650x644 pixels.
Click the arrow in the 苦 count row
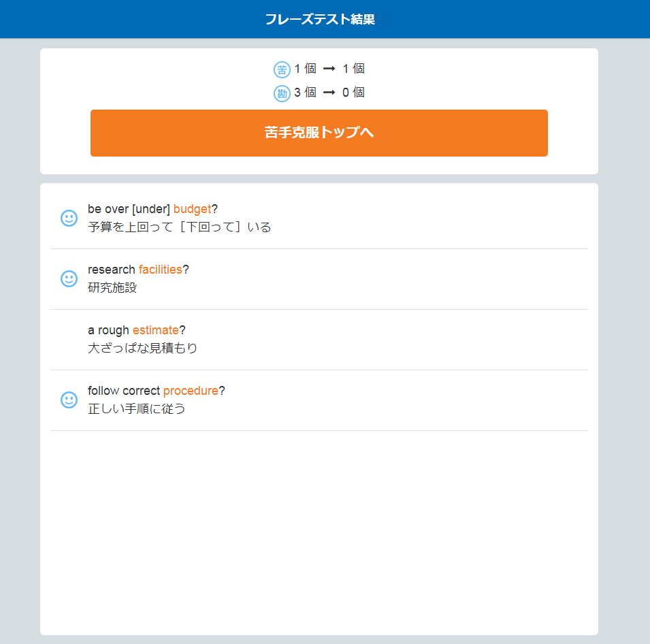(329, 69)
